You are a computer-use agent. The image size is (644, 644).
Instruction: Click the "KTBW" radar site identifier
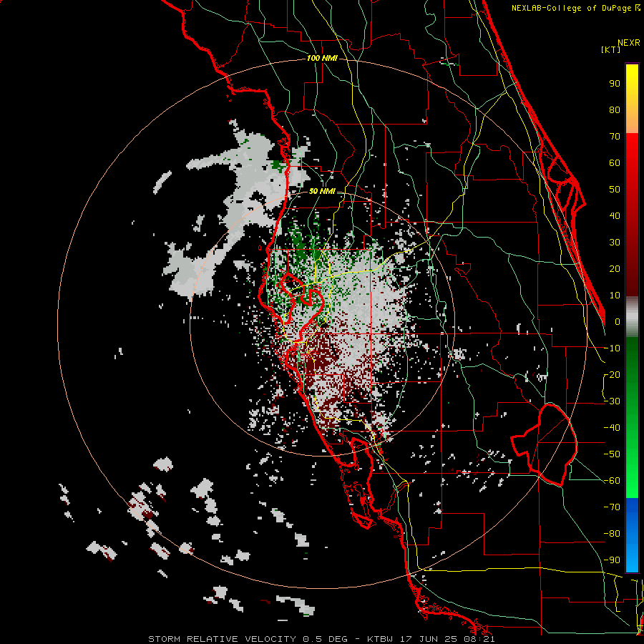tap(381, 639)
